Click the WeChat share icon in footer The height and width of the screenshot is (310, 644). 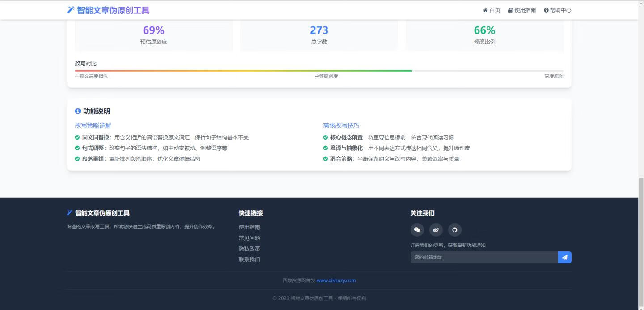pyautogui.click(x=417, y=229)
